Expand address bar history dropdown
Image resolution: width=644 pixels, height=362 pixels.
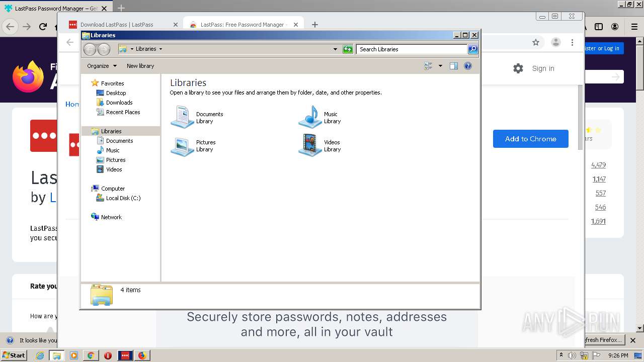[335, 49]
